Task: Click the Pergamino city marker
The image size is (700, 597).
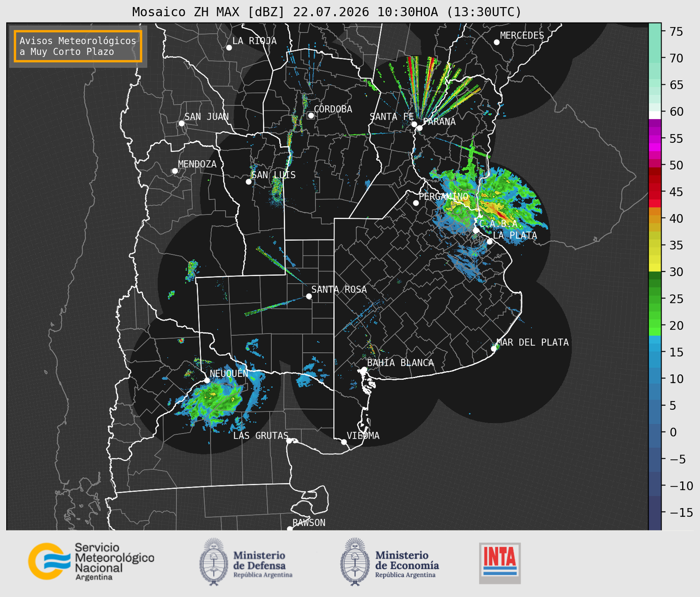Action: pyautogui.click(x=416, y=203)
